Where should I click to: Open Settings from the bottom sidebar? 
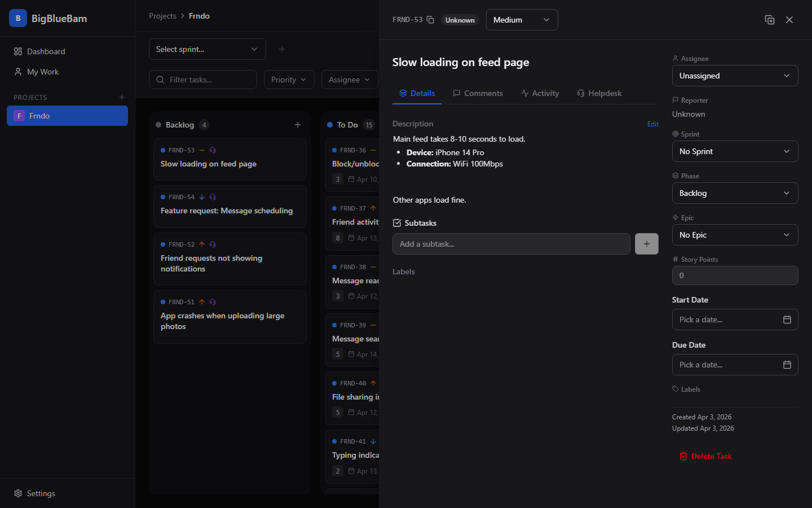coord(41,493)
